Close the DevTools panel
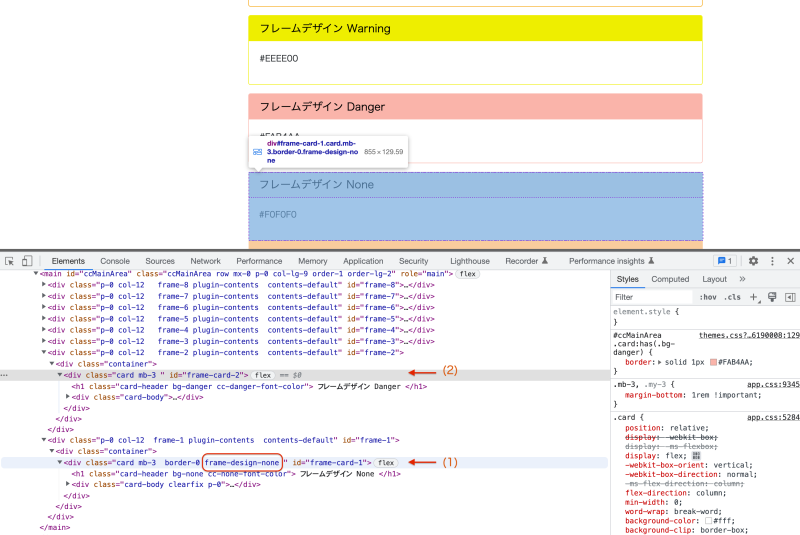 pos(791,261)
